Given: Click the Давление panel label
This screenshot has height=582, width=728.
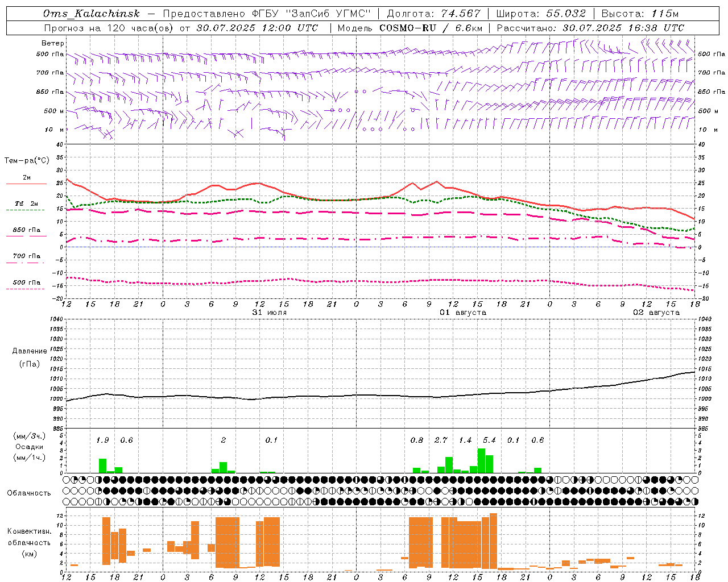Looking at the screenshot, I should [30, 351].
